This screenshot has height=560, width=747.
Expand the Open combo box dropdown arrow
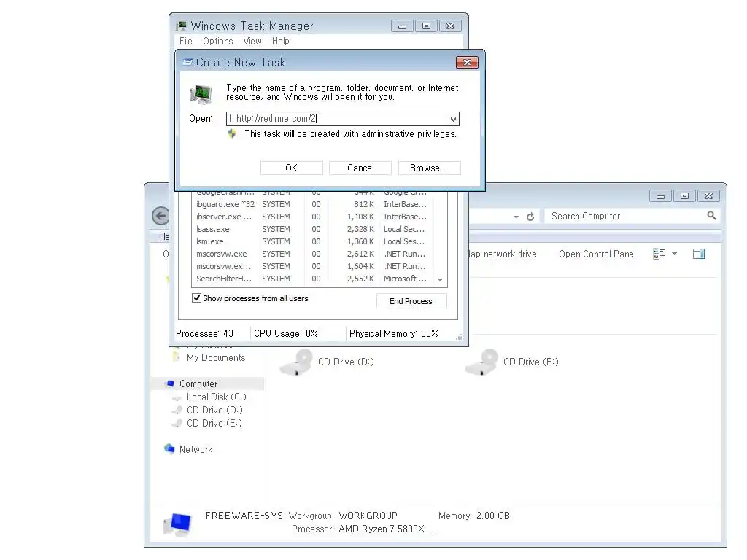453,119
